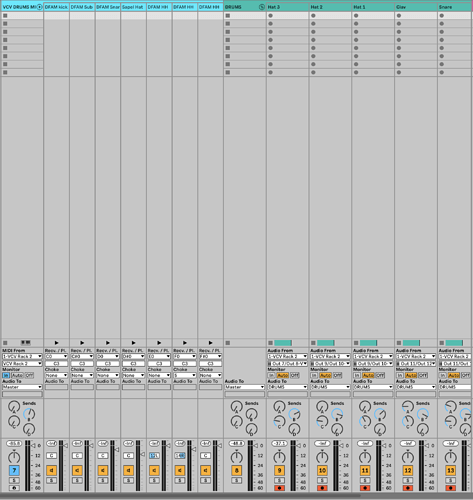This screenshot has width=473, height=500.
Task: Click Send A knob on DRUMS group
Action: pos(236,407)
